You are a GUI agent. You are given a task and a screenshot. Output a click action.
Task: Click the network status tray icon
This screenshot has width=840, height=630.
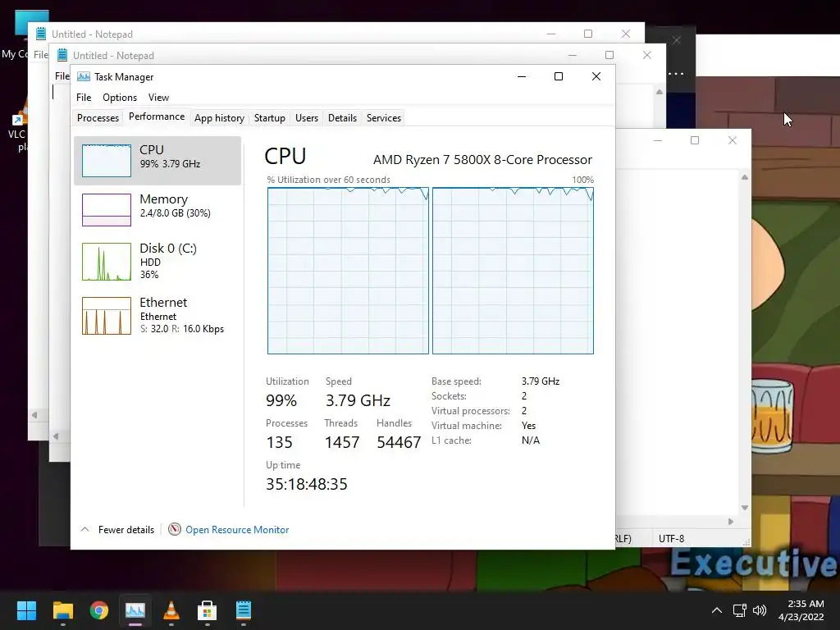click(740, 610)
